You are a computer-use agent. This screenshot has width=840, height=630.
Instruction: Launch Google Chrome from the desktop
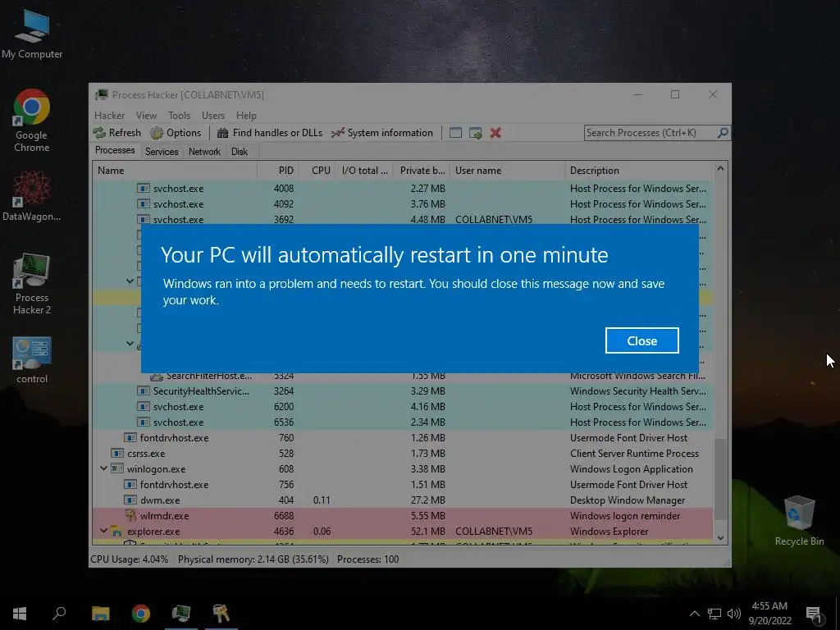pyautogui.click(x=32, y=121)
